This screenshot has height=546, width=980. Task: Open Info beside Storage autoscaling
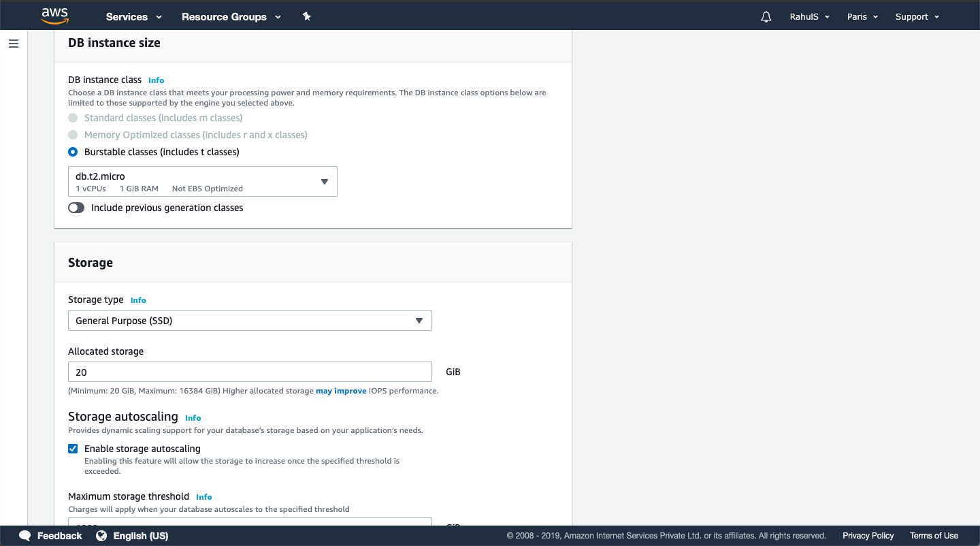coord(193,418)
